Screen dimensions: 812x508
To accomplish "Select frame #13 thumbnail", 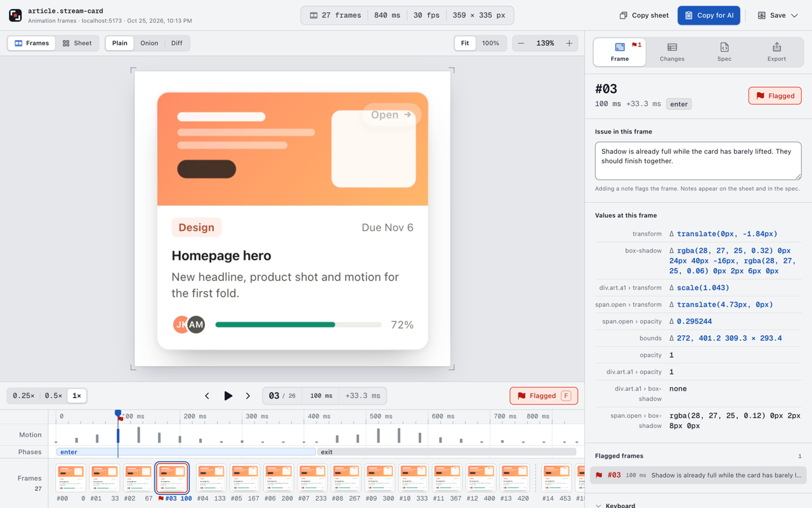I will 514,478.
